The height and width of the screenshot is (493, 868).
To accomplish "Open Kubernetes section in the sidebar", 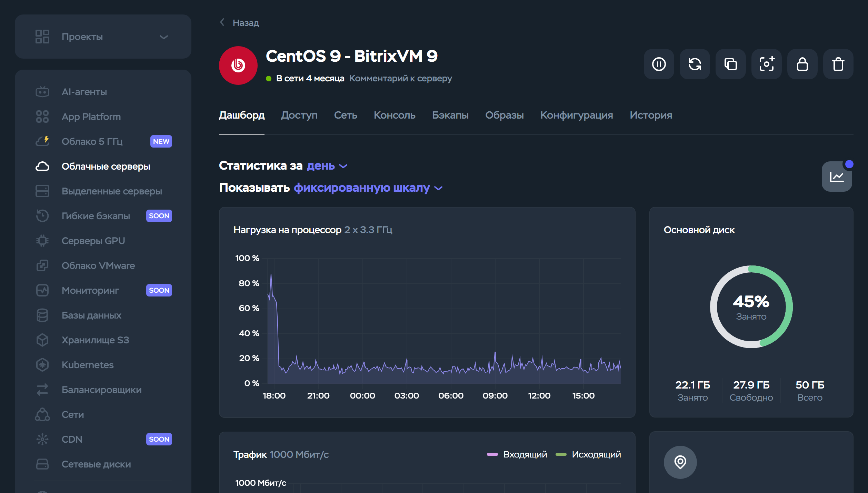I will (x=88, y=365).
